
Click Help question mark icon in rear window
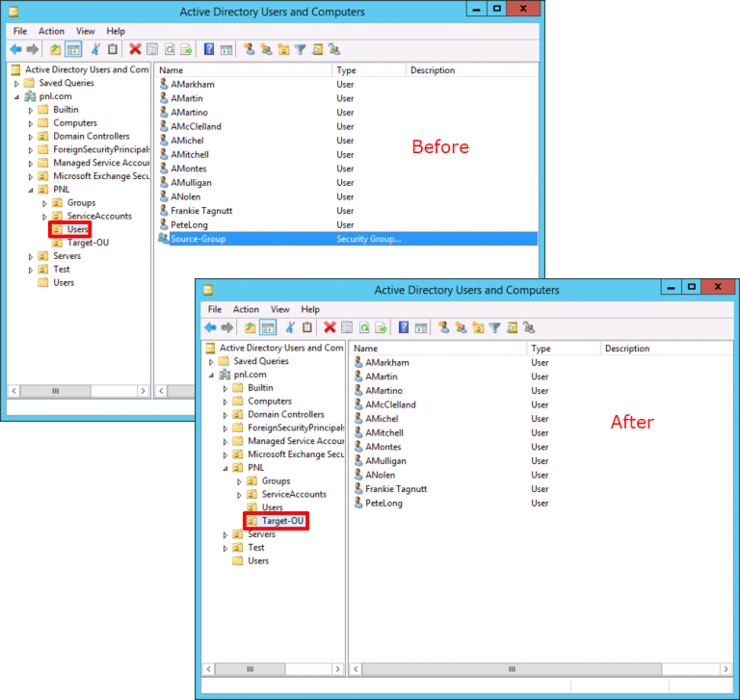point(209,49)
